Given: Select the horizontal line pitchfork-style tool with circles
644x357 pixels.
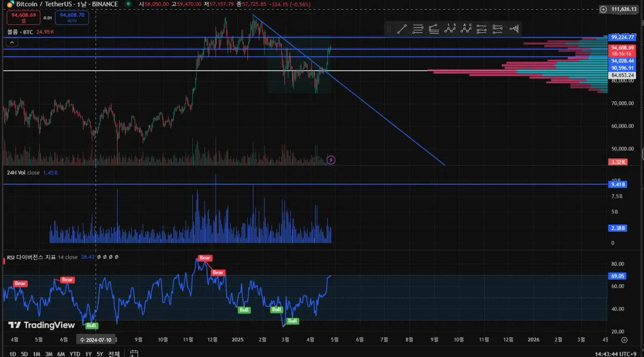Looking at the screenshot, I should 418,29.
